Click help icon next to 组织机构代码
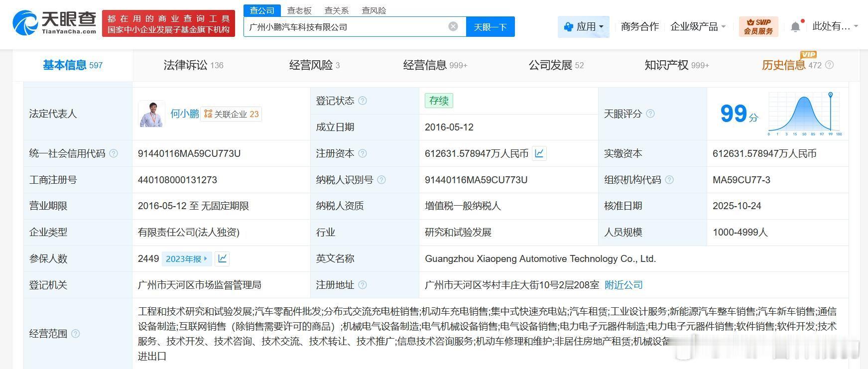The height and width of the screenshot is (369, 868). pos(669,180)
